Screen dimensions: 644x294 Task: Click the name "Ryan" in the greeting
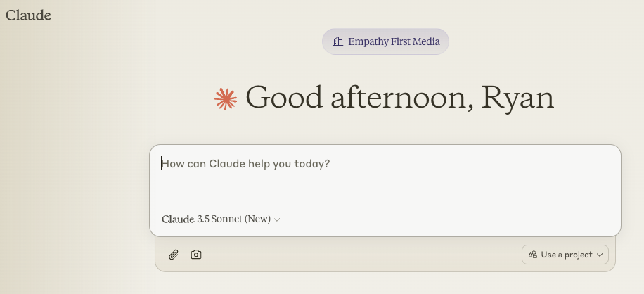[518, 97]
